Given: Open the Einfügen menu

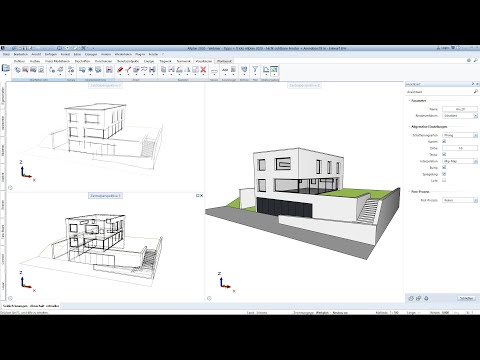Looking at the screenshot, I should tap(51, 54).
